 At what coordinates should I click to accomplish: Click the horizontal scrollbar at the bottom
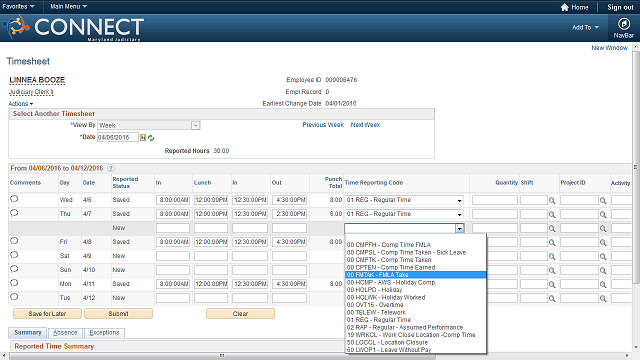tap(222, 356)
